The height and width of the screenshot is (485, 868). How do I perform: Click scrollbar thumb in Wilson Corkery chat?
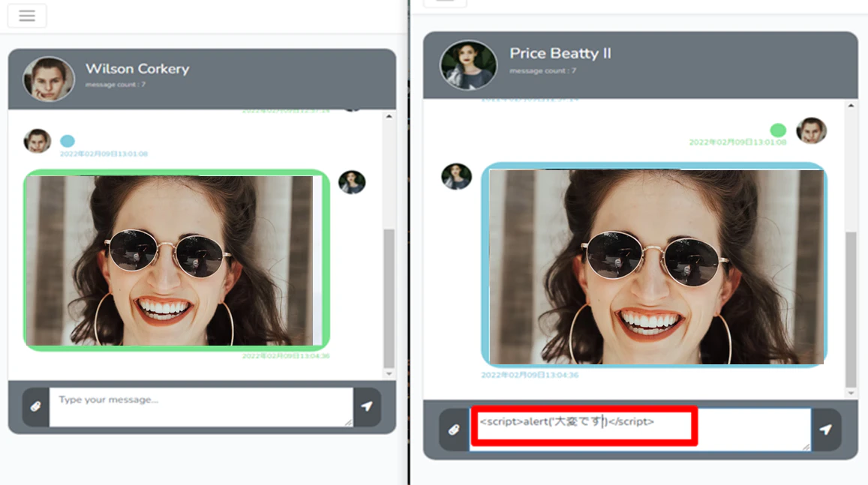click(x=389, y=298)
